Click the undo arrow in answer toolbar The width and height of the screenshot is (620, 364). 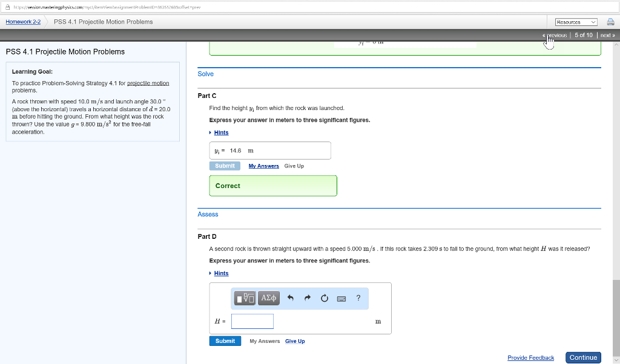(290, 298)
